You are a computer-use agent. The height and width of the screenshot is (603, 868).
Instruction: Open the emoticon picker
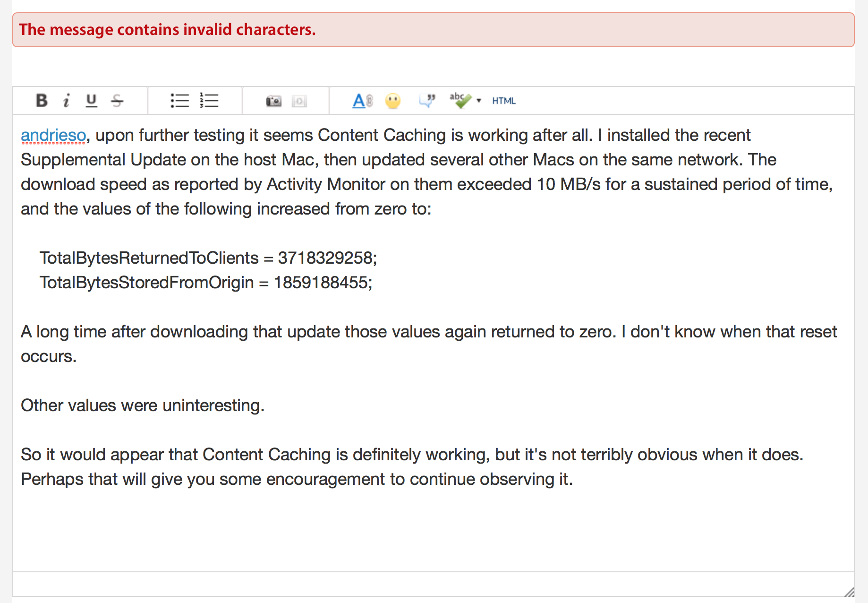393,101
